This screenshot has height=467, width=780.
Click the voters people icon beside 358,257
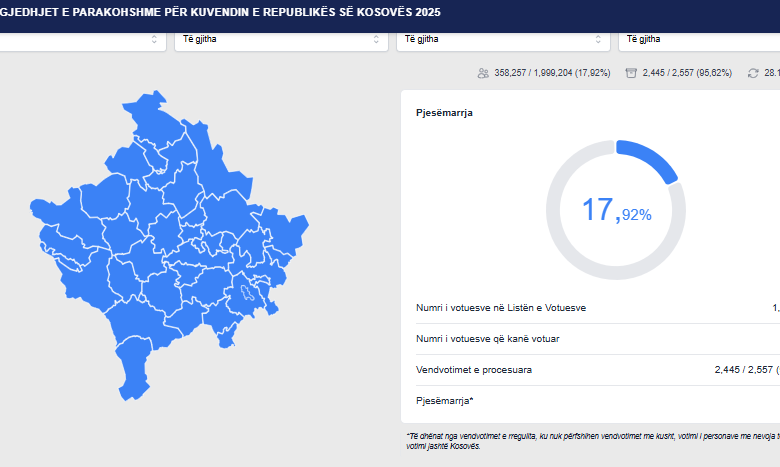[484, 73]
